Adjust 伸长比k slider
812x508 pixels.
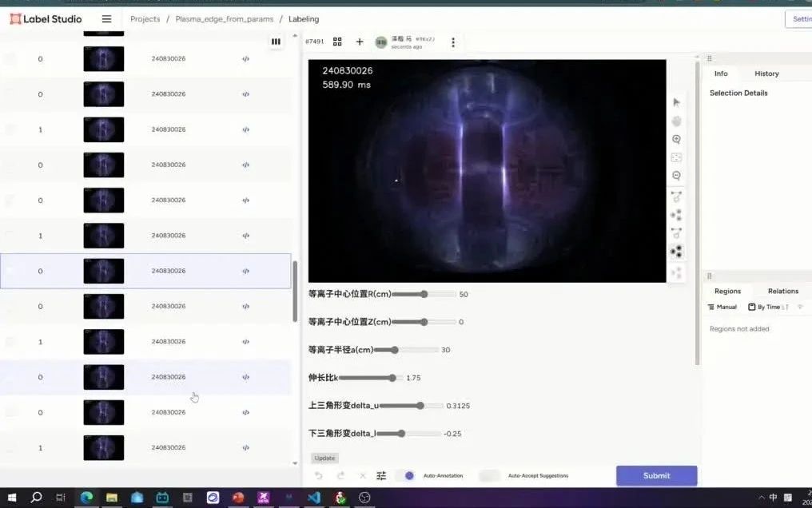click(372, 378)
